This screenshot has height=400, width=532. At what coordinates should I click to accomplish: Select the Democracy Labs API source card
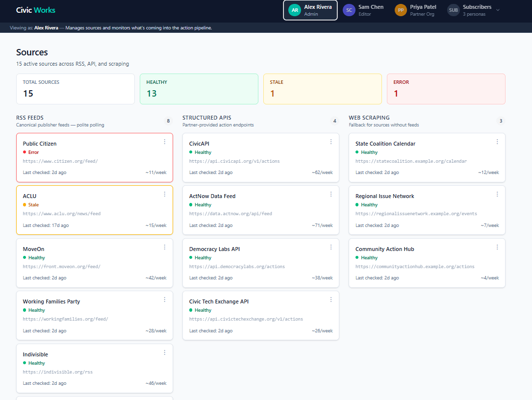(260, 263)
